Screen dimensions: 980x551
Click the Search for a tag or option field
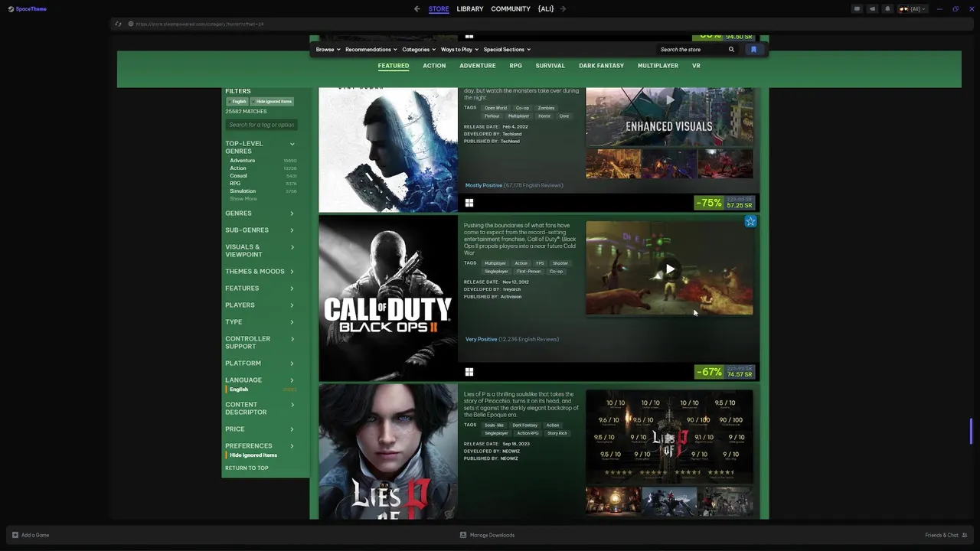pos(261,125)
